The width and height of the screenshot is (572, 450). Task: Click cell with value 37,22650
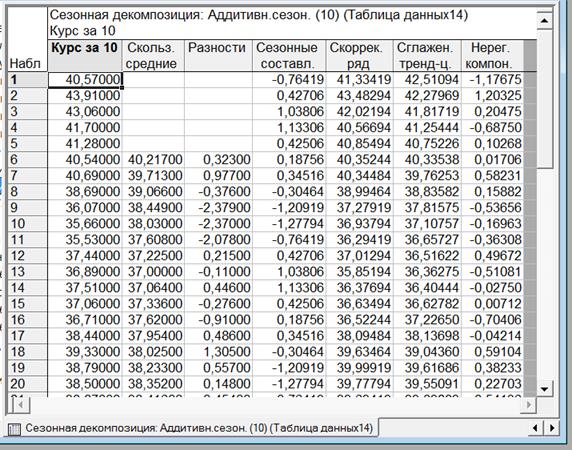[427, 319]
